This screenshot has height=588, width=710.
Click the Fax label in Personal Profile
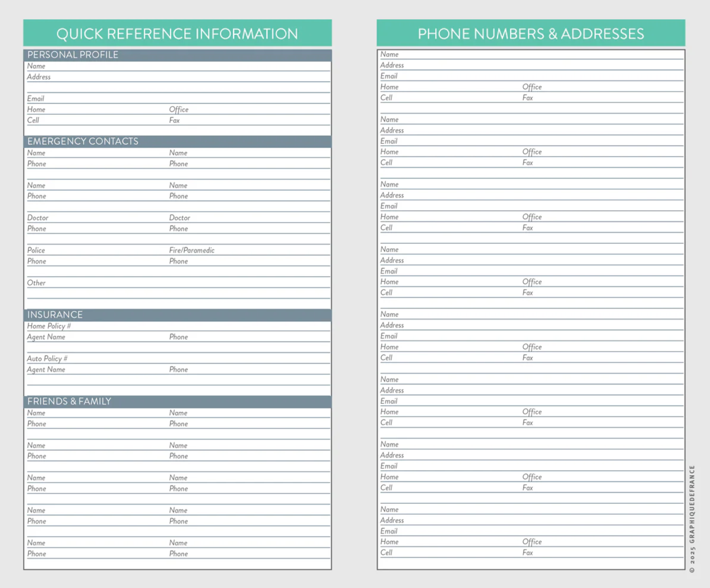174,121
